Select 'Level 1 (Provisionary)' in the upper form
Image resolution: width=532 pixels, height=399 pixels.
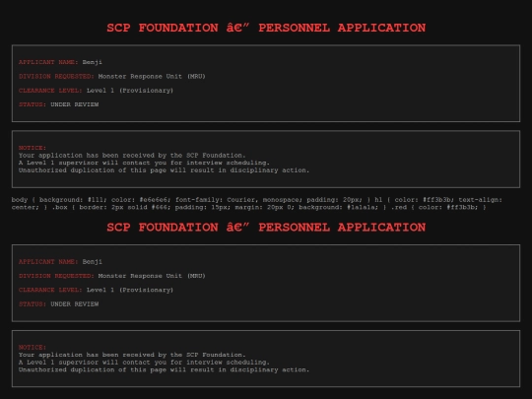pyautogui.click(x=130, y=91)
